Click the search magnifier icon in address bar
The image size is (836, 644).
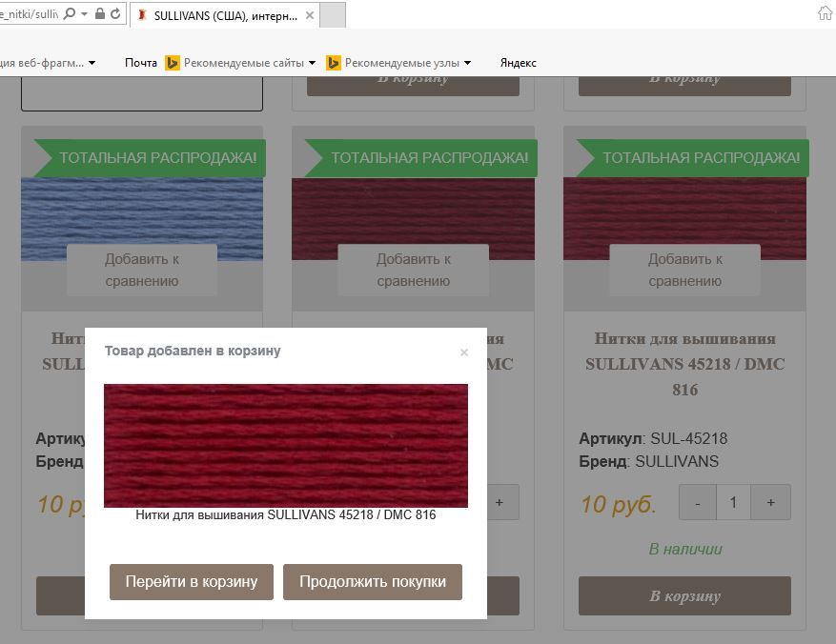[x=70, y=14]
